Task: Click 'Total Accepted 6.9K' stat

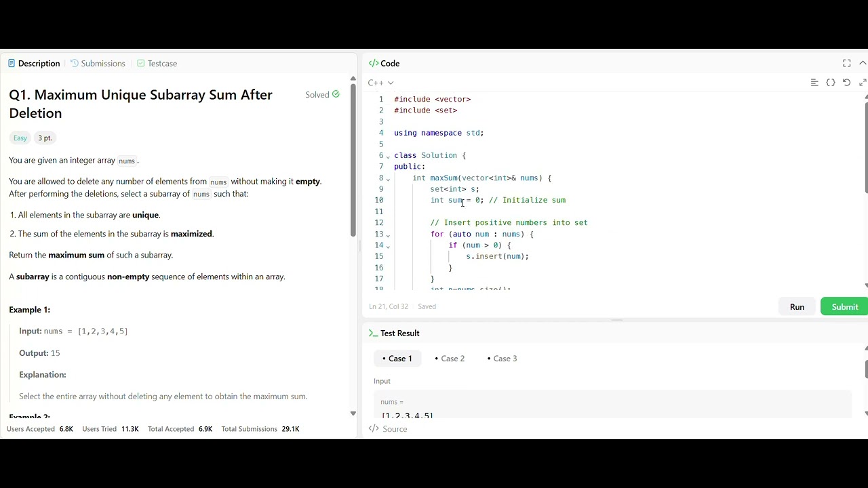Action: point(180,429)
